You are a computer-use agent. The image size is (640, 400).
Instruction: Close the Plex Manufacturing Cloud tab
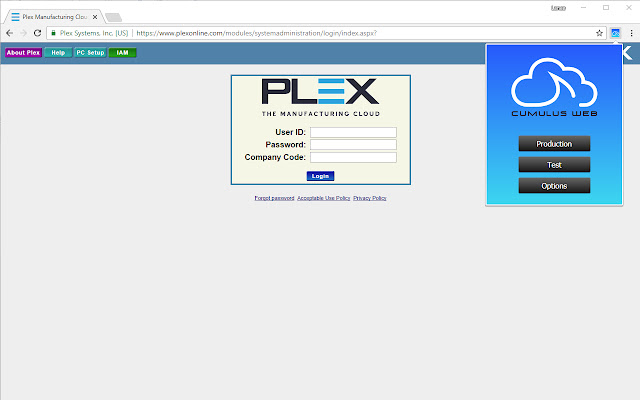pos(95,17)
